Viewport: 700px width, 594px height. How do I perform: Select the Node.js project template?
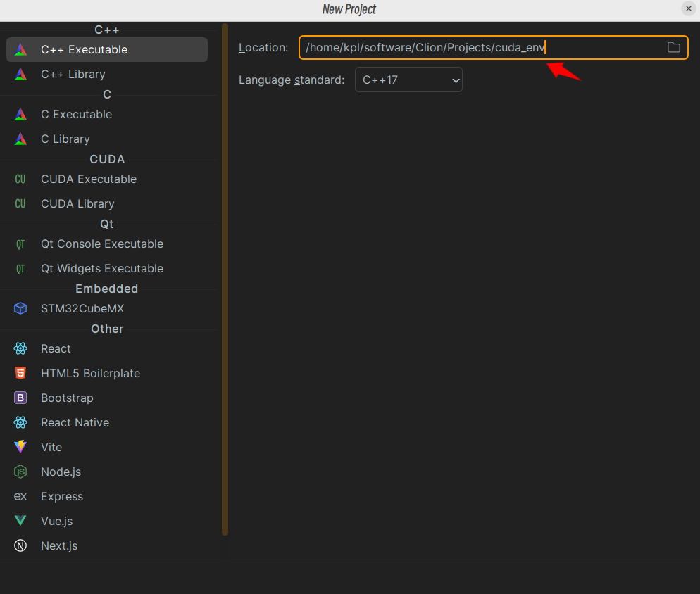click(x=107, y=472)
